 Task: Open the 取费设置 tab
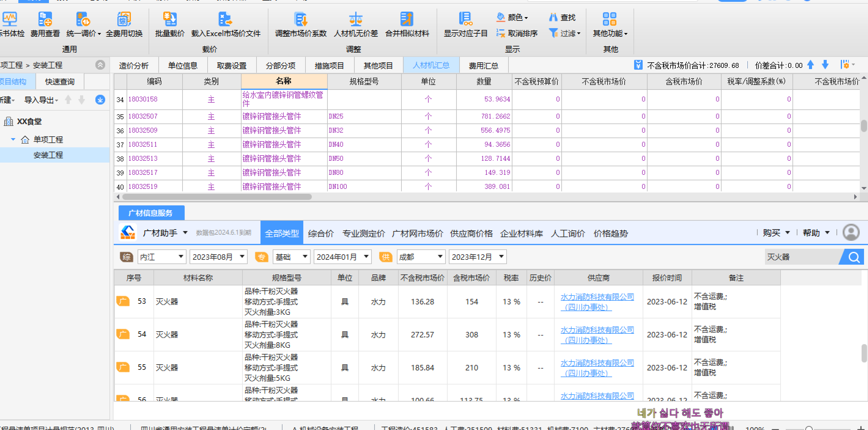click(x=231, y=65)
